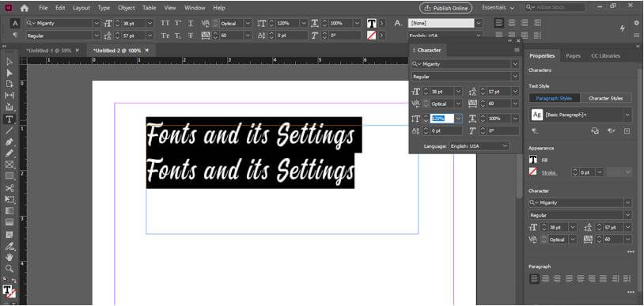Select the Pen tool
644x306 pixels.
coord(9,142)
